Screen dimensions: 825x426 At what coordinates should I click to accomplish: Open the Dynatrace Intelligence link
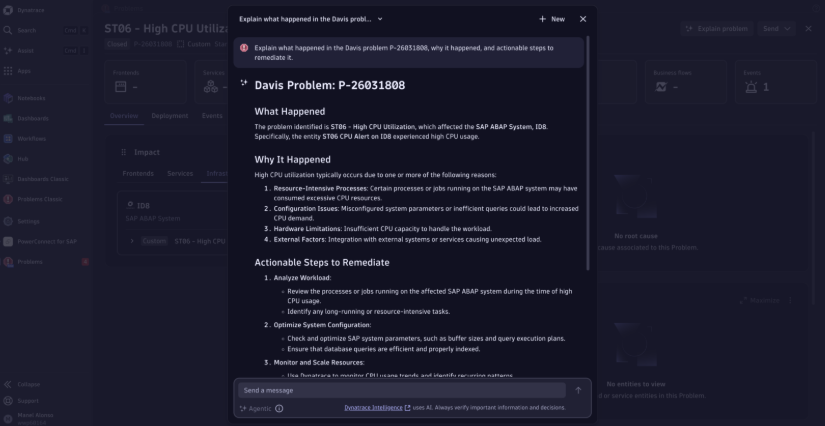[377, 408]
